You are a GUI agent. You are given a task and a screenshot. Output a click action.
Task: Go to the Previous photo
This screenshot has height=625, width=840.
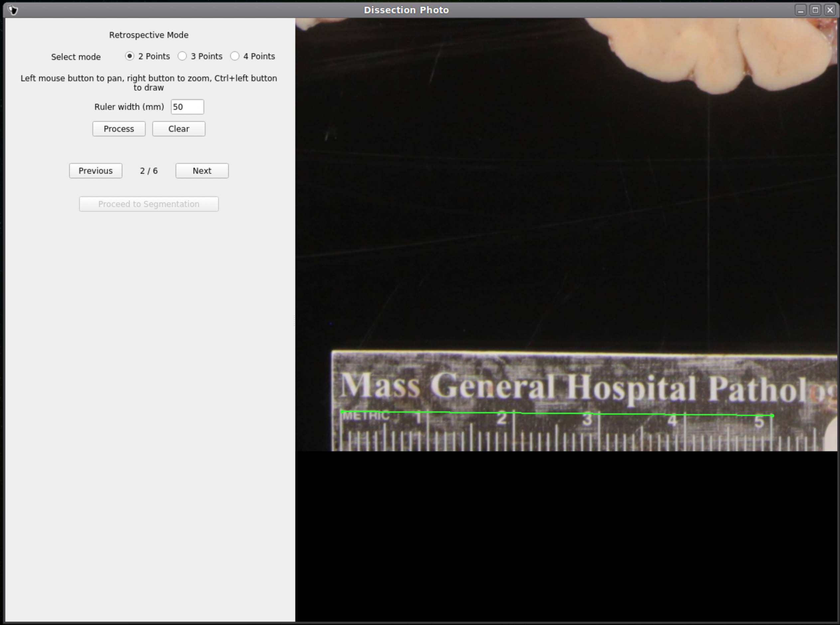click(96, 171)
